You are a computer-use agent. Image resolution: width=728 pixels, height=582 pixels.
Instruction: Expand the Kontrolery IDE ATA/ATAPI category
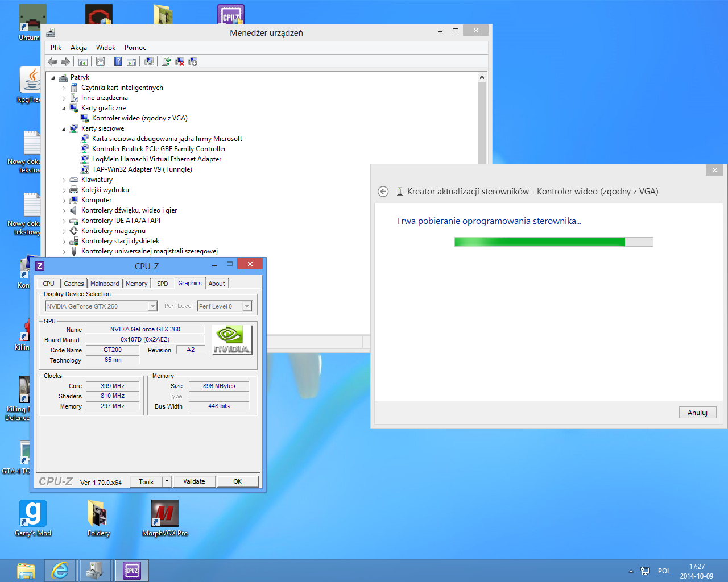[x=64, y=221]
